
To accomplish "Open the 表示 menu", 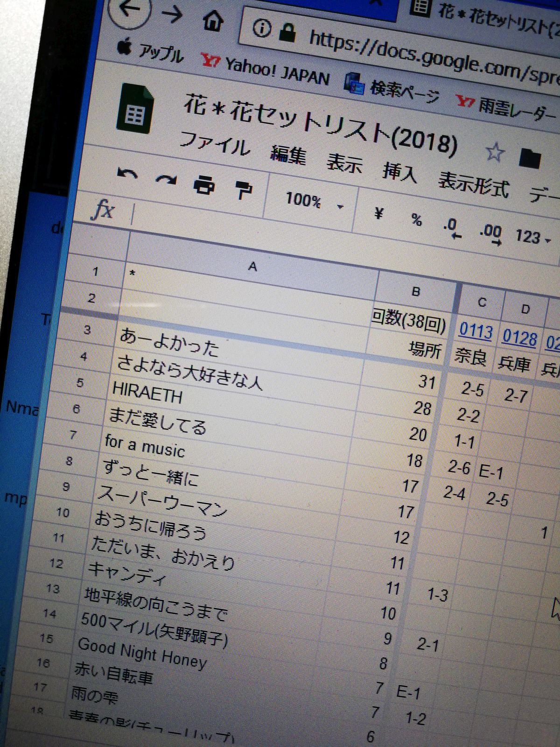I will point(344,163).
